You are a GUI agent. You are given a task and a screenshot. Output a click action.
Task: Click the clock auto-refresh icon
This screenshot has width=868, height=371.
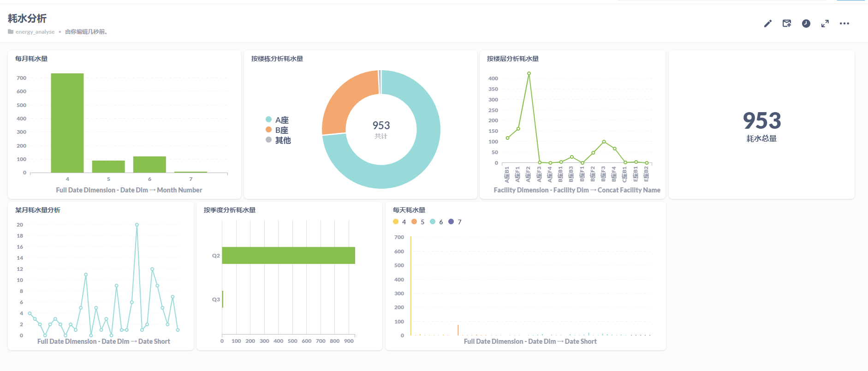(806, 24)
